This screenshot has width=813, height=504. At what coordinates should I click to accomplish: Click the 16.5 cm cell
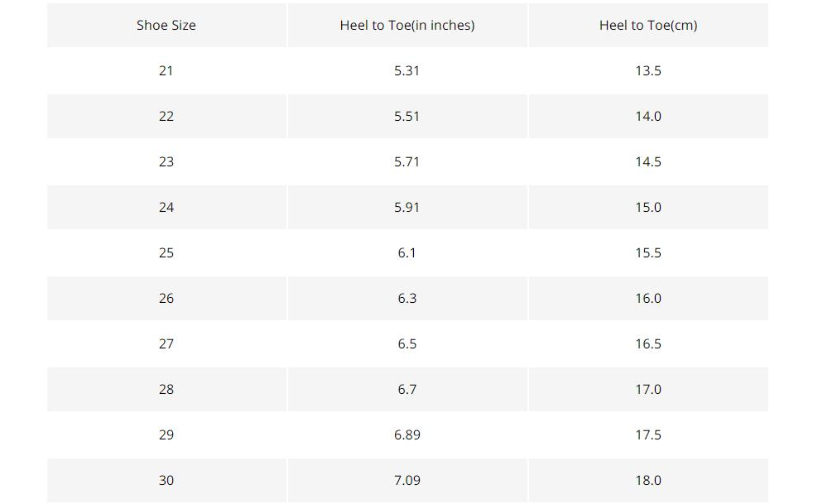[x=648, y=344]
